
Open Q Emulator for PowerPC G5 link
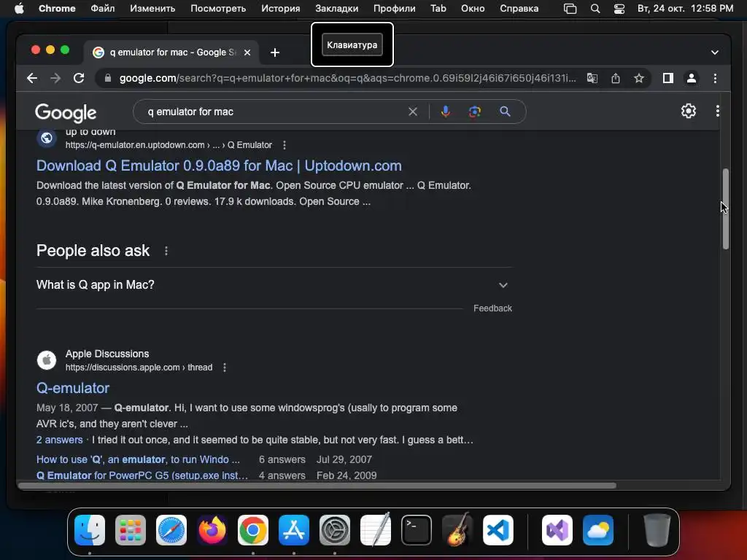[142, 475]
